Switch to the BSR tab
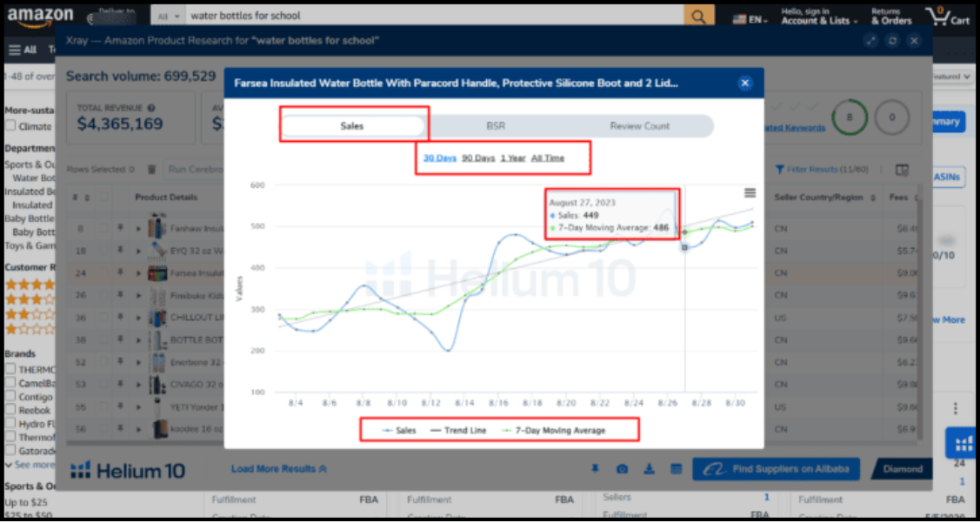 tap(495, 126)
